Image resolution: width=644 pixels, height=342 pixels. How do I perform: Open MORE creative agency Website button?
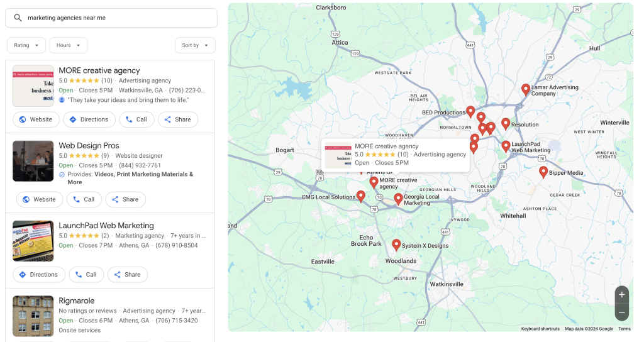coord(36,119)
